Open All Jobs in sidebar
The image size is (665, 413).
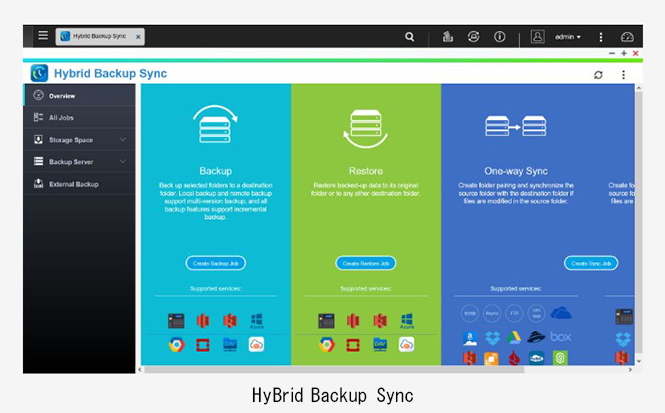point(80,117)
